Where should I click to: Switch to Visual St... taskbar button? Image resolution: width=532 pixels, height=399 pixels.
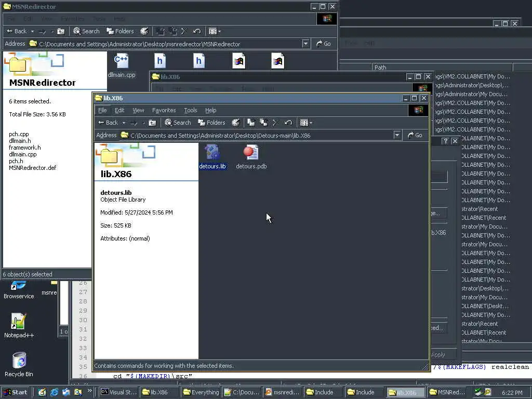click(119, 392)
